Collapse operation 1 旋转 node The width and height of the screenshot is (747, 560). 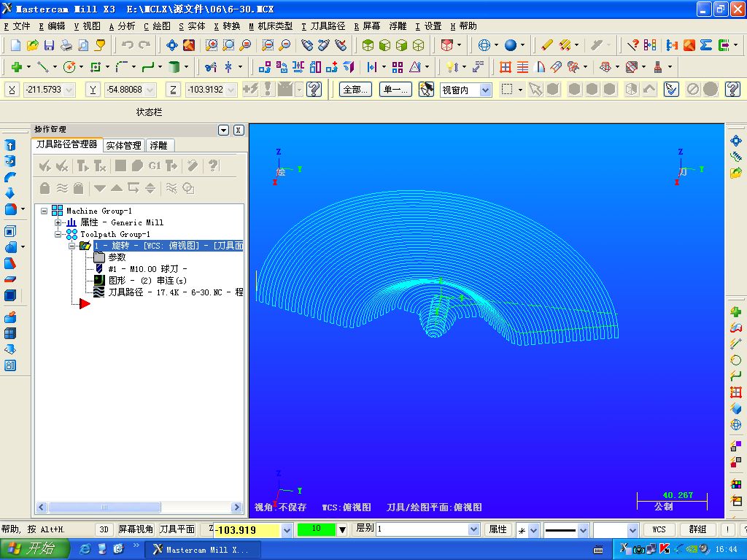(72, 246)
